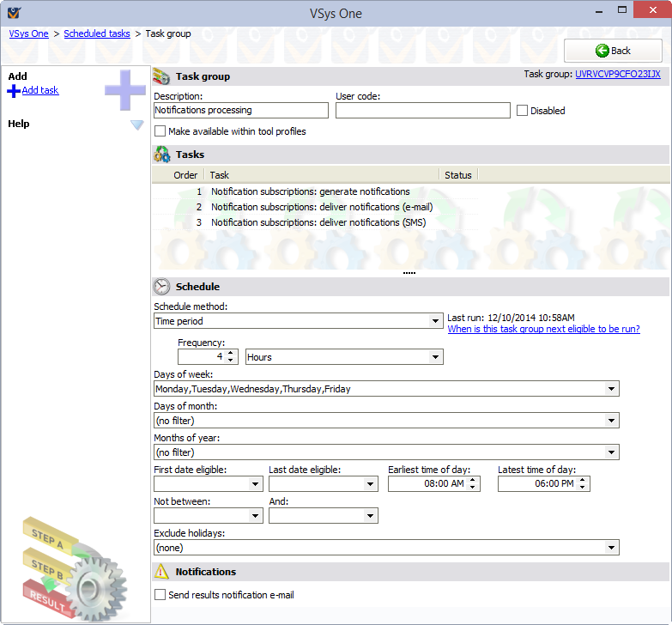The image size is (672, 625).
Task: Open the Months of year dropdown
Action: (611, 452)
